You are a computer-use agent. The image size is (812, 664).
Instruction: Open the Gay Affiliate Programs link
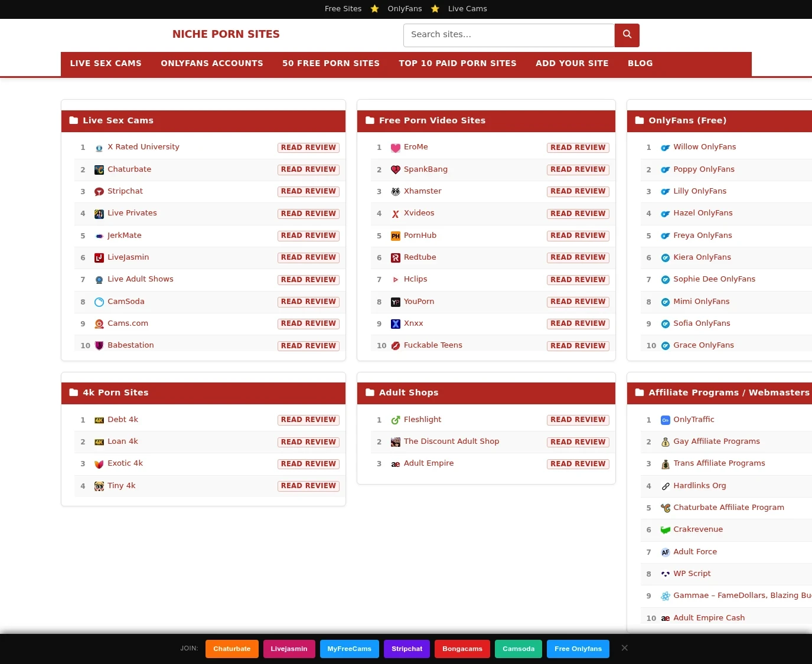point(717,441)
